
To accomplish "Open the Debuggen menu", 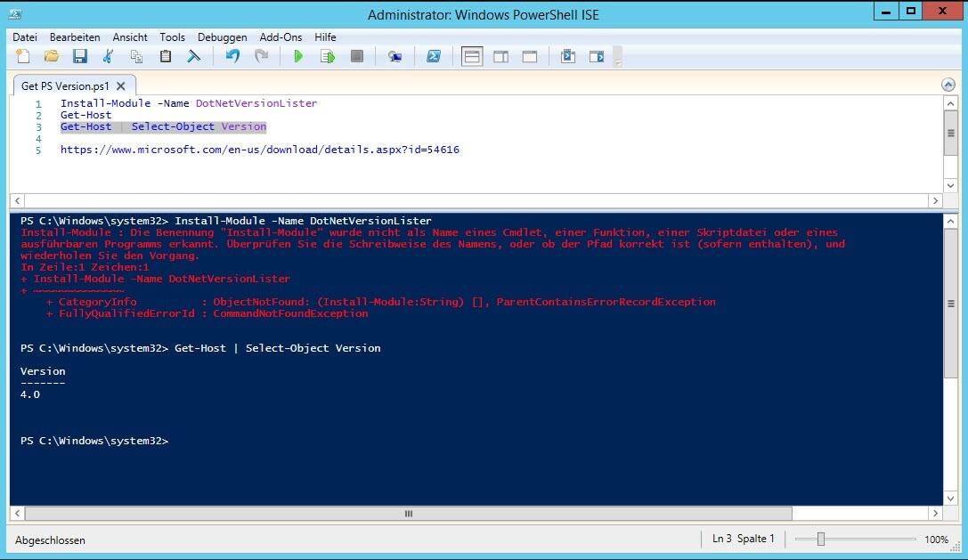I will pos(223,37).
